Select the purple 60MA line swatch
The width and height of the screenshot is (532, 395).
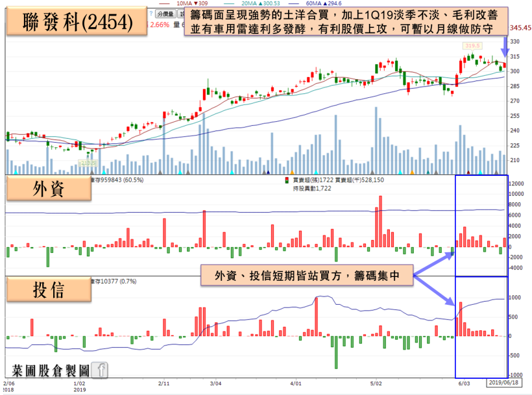pyautogui.click(x=294, y=3)
